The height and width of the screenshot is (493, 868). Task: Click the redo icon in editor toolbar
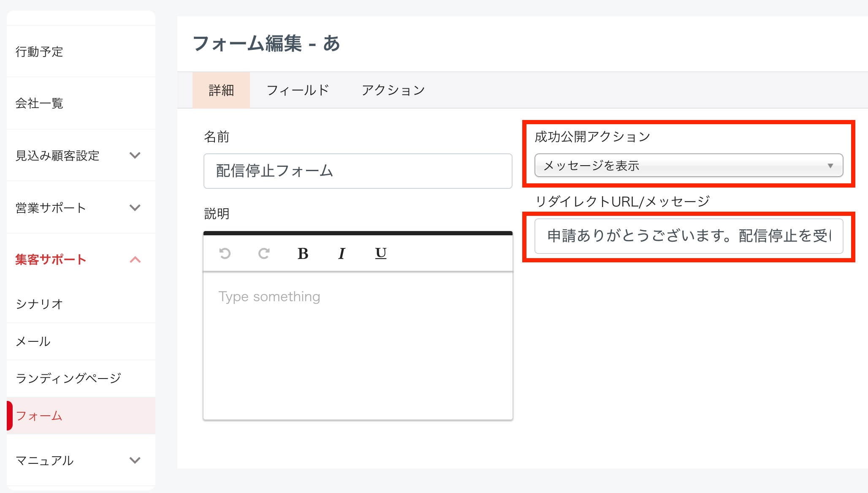pyautogui.click(x=264, y=253)
